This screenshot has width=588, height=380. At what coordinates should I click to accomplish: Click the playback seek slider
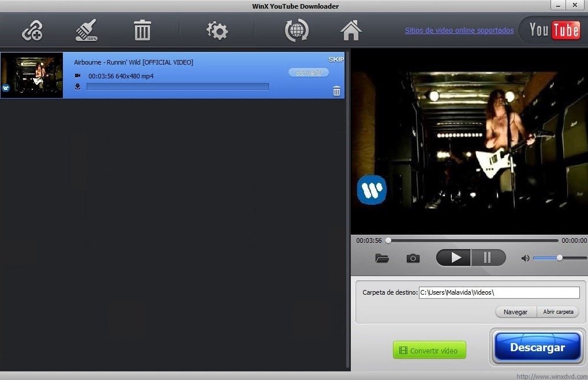(x=473, y=240)
